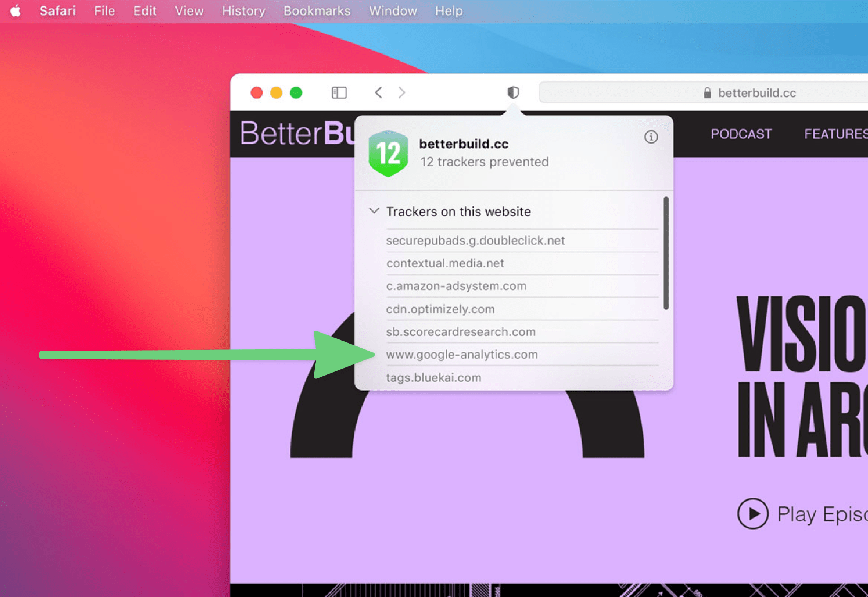
Task: Go forward with the right chevron
Action: point(401,92)
